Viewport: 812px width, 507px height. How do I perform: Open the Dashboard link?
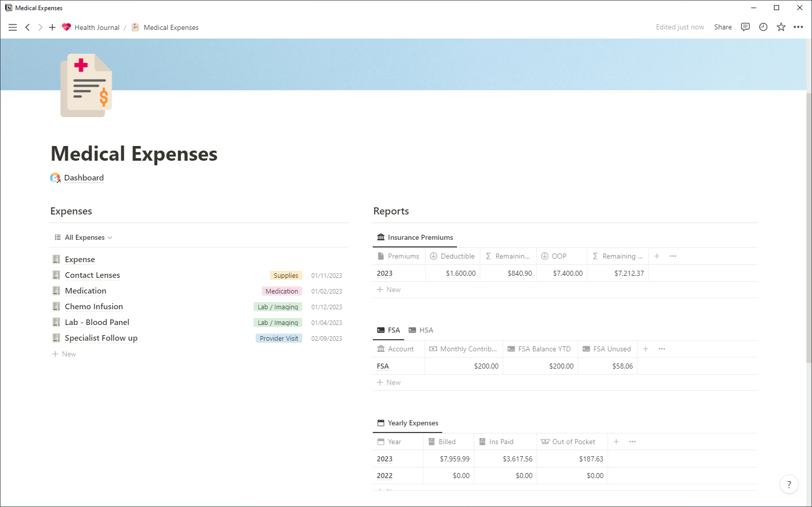[84, 177]
